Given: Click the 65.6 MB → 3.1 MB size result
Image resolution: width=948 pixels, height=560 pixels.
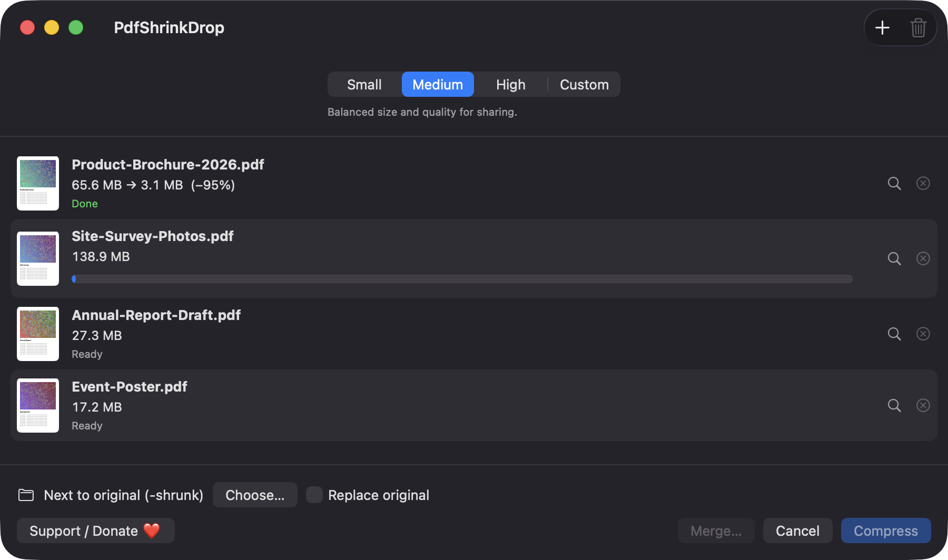Looking at the screenshot, I should (x=153, y=185).
